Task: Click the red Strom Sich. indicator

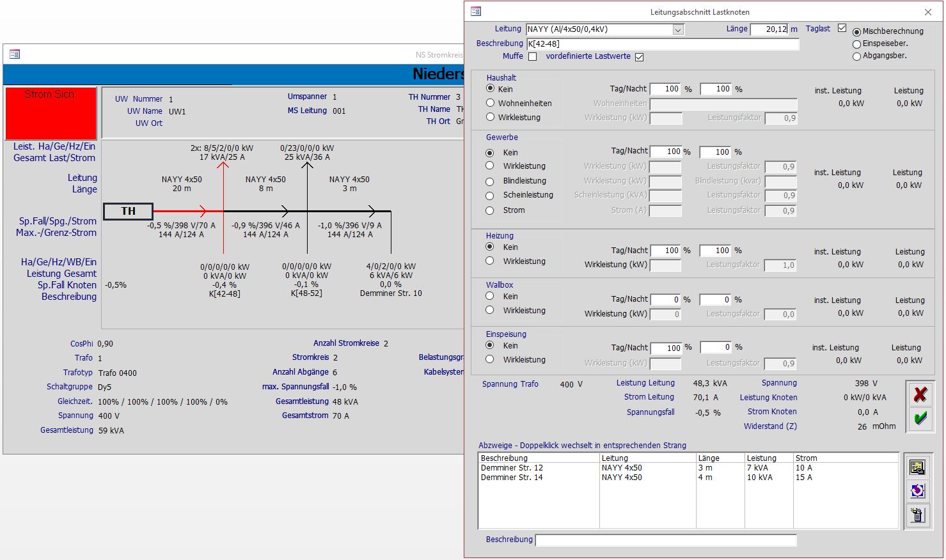Action: pyautogui.click(x=51, y=113)
